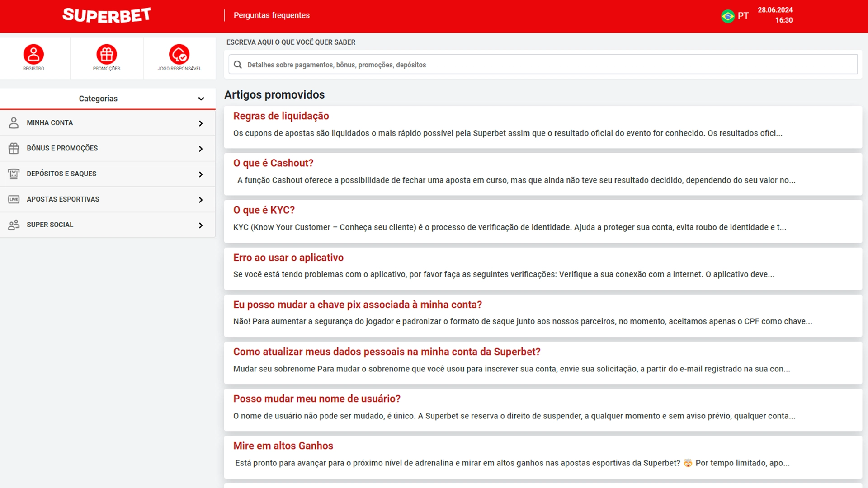
Task: Click the Artigos promovidos heading
Action: click(274, 94)
